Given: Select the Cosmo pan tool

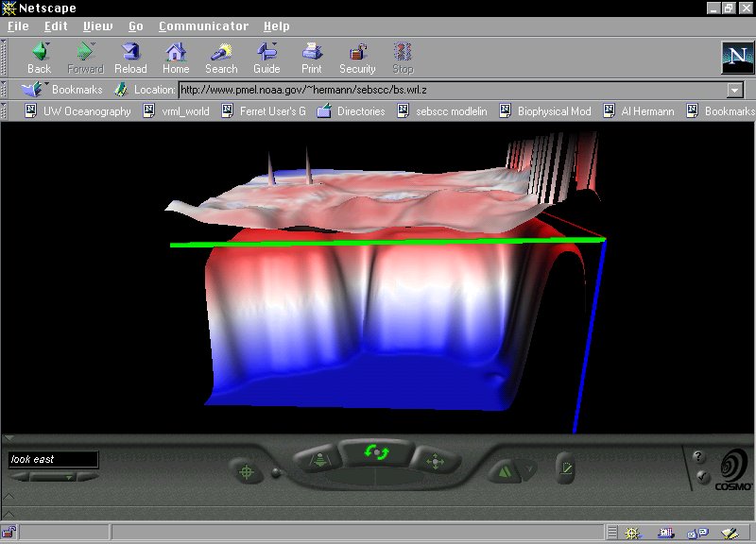Looking at the screenshot, I should pyautogui.click(x=434, y=462).
